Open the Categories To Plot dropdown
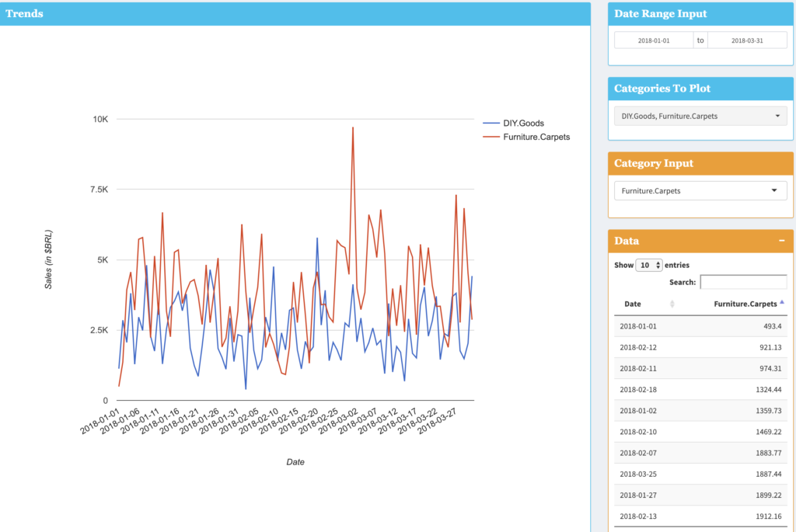This screenshot has width=796, height=532. (x=700, y=116)
